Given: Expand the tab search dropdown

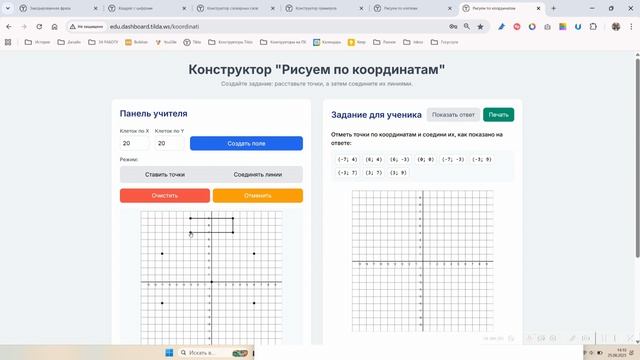Looking at the screenshot, I should coord(8,8).
